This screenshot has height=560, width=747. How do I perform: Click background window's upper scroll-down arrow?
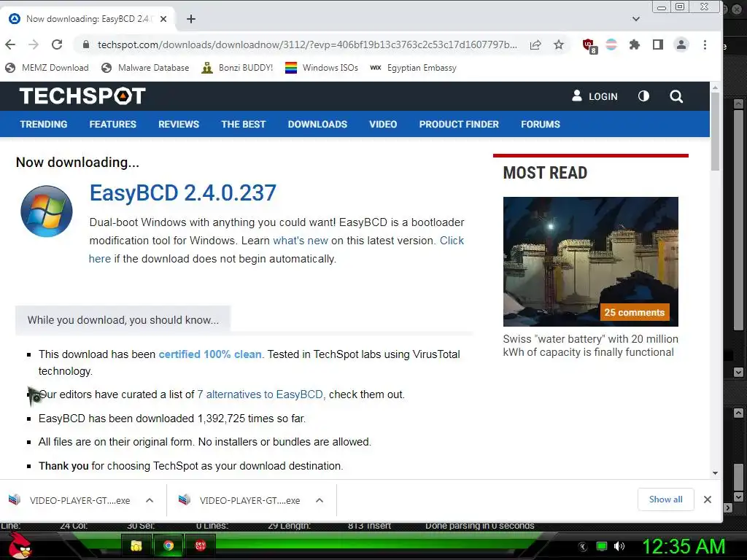point(738,372)
